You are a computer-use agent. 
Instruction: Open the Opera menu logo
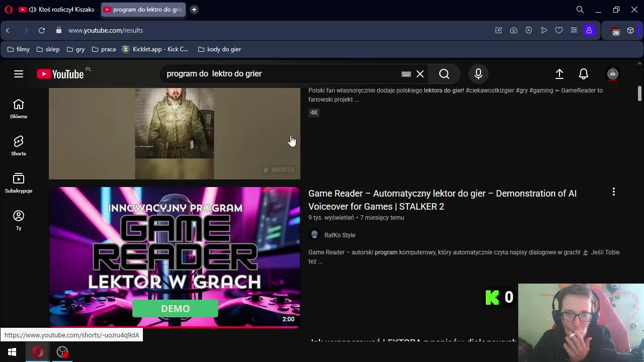(x=8, y=10)
